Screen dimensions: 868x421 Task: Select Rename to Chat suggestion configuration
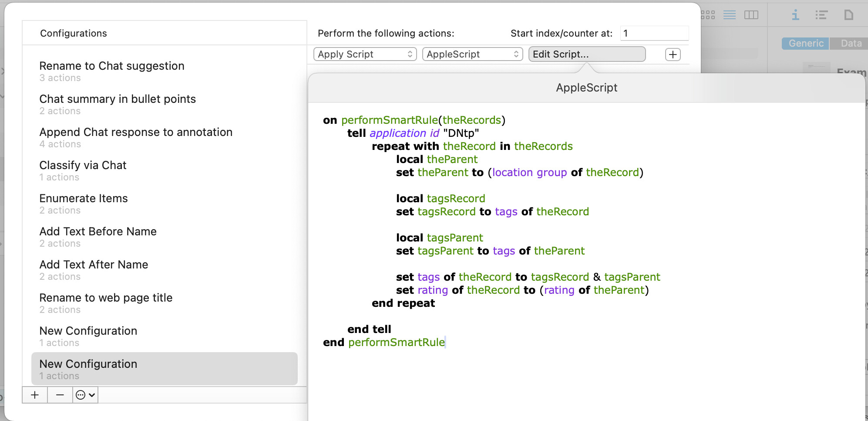(112, 71)
